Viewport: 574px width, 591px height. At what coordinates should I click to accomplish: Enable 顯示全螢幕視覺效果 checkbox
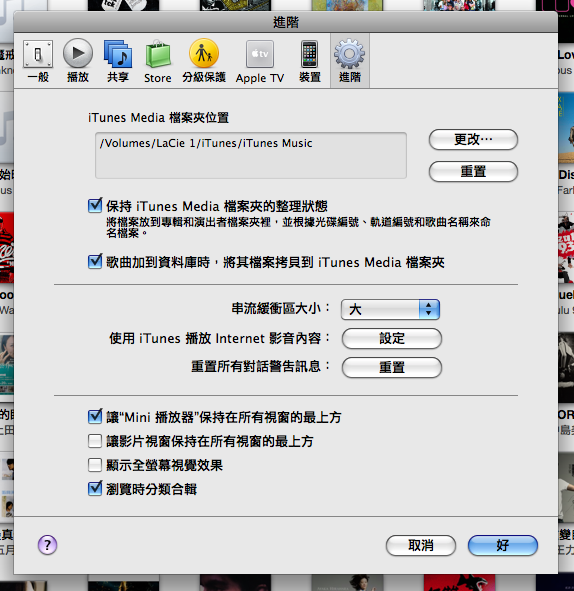coord(95,465)
